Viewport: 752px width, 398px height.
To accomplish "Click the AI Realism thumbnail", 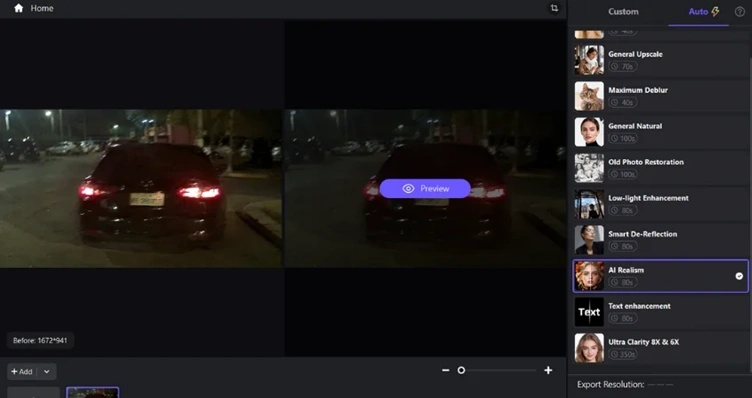I will 589,276.
